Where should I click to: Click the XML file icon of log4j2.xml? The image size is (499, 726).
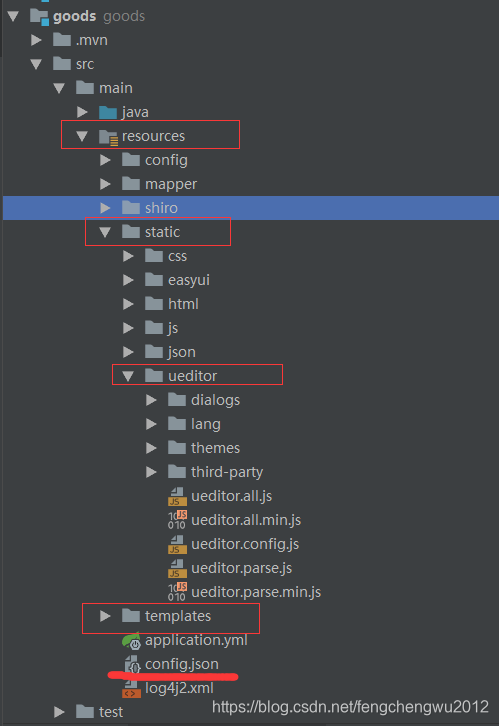coord(131,689)
